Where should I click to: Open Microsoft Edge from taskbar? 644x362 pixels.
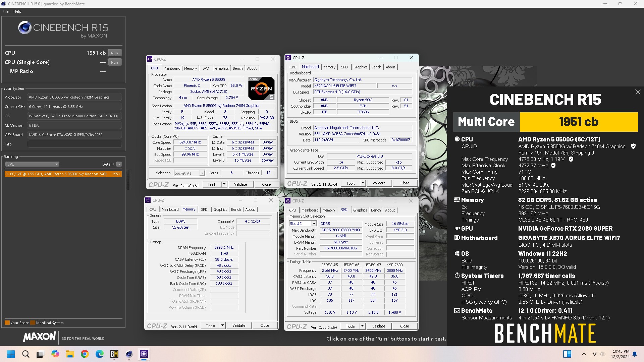(x=99, y=354)
